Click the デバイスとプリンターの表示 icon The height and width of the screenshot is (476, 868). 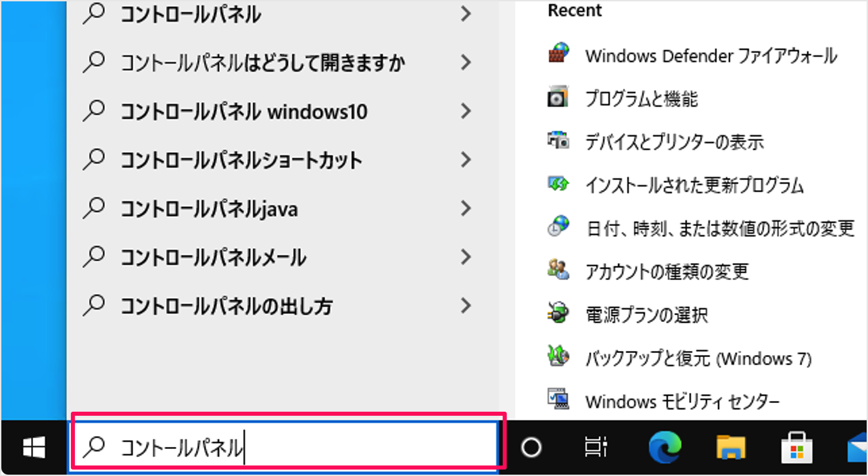(x=558, y=141)
